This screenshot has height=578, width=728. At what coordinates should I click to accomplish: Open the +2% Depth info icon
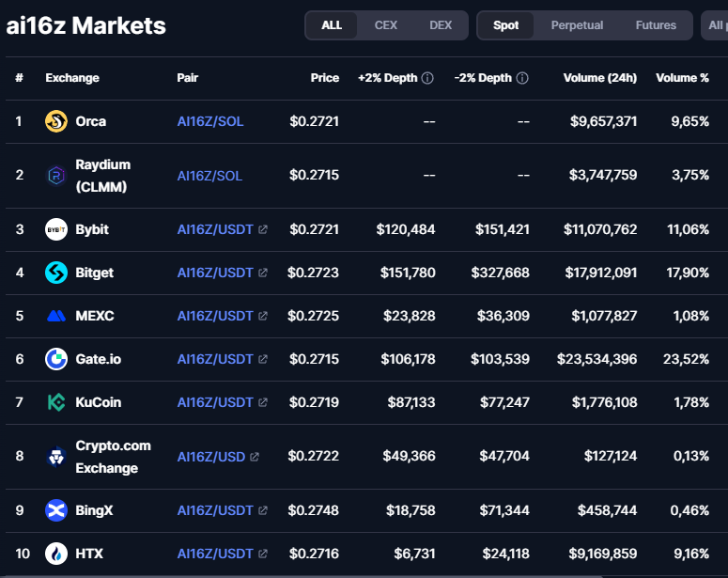coord(427,78)
